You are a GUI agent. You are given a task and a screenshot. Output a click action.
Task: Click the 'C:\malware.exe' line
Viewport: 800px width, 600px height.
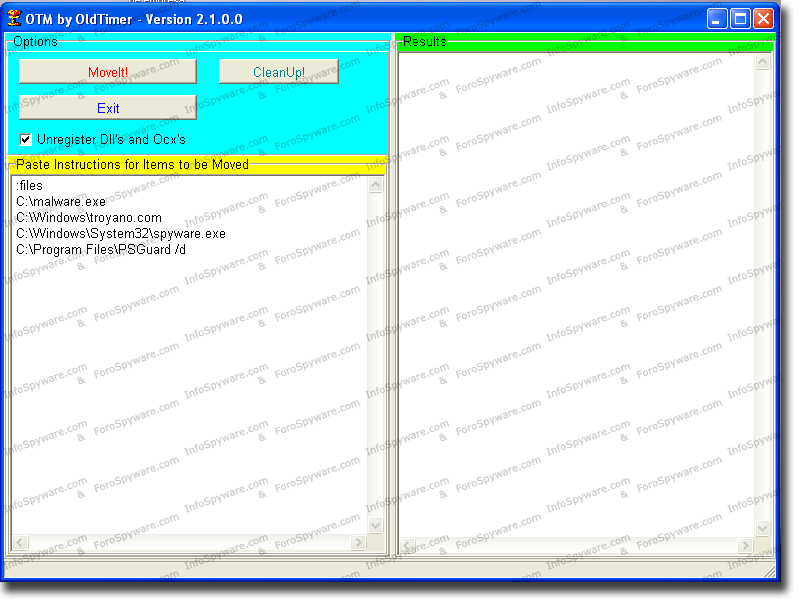[x=61, y=202]
